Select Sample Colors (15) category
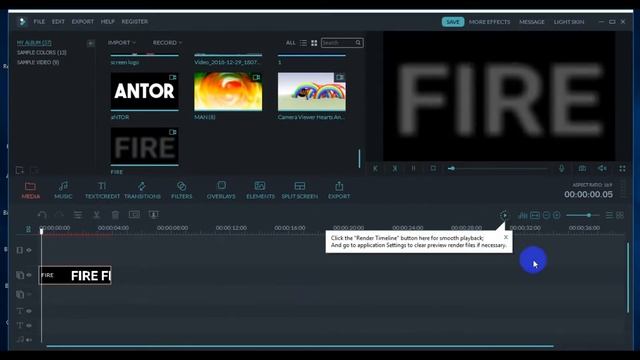This screenshot has height=360, width=640. (42, 53)
